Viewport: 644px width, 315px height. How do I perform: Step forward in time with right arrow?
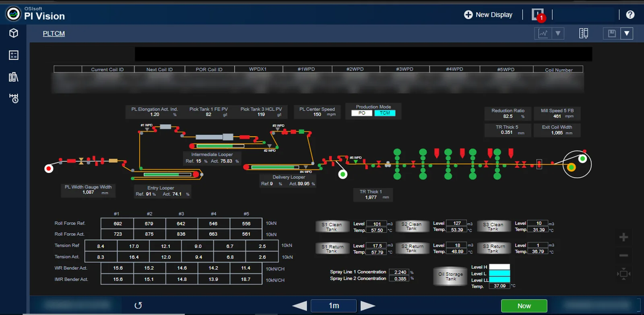[x=368, y=306]
